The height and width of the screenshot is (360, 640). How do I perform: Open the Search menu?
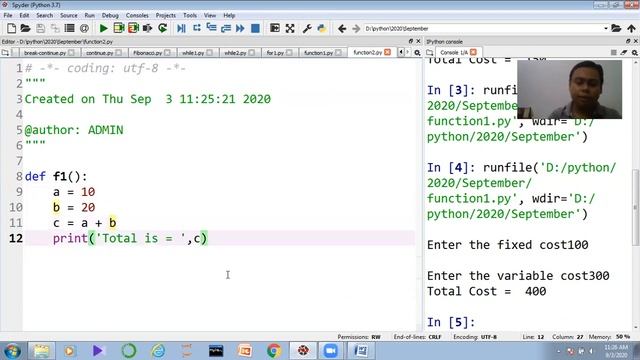tap(44, 16)
